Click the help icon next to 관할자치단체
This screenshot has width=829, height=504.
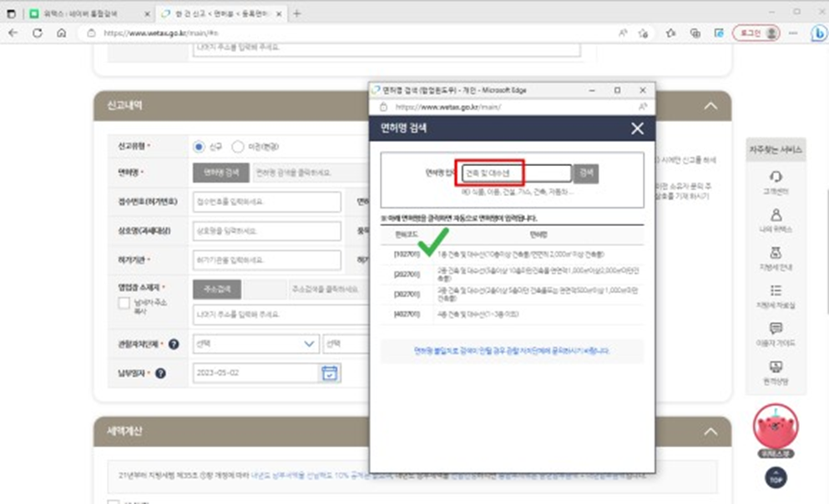pyautogui.click(x=174, y=344)
